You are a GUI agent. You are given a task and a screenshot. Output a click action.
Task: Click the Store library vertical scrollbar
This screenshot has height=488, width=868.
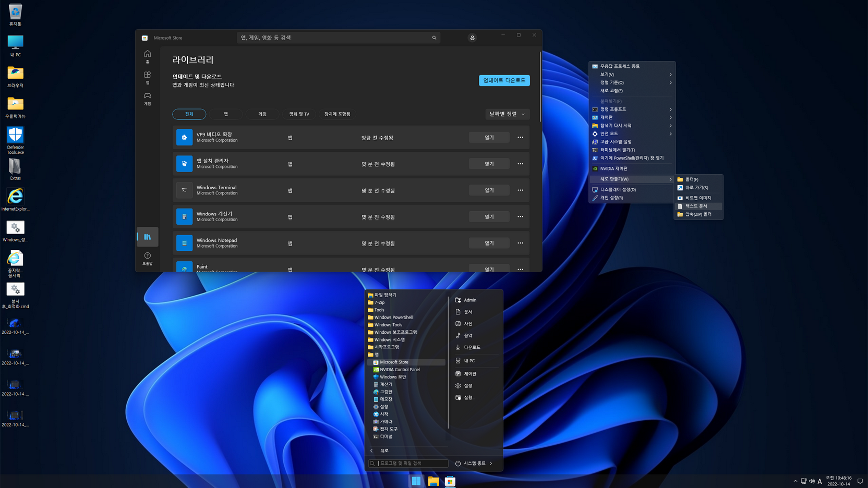click(x=540, y=87)
